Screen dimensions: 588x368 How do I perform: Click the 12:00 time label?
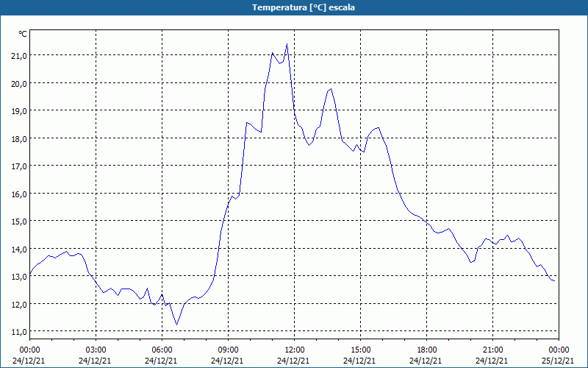coord(295,350)
